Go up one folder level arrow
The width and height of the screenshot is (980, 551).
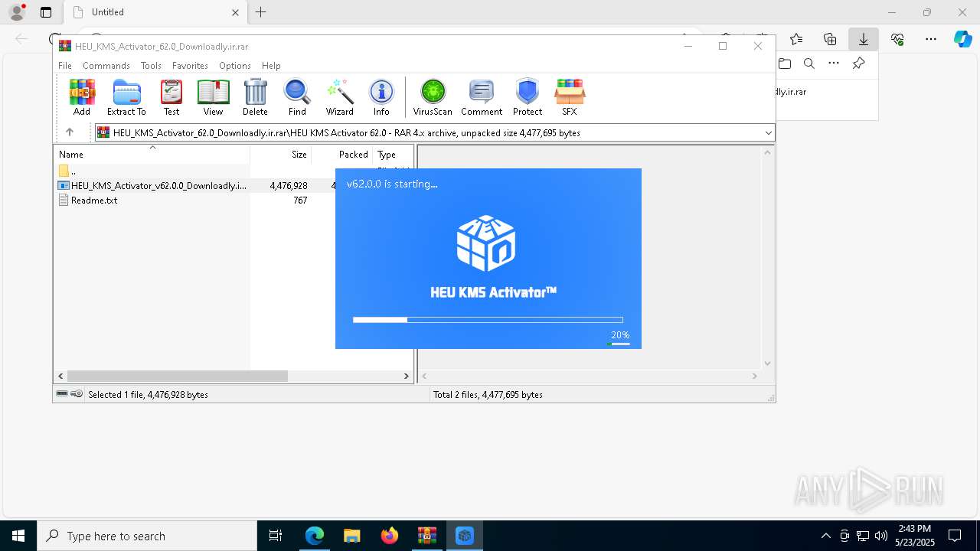(x=70, y=132)
